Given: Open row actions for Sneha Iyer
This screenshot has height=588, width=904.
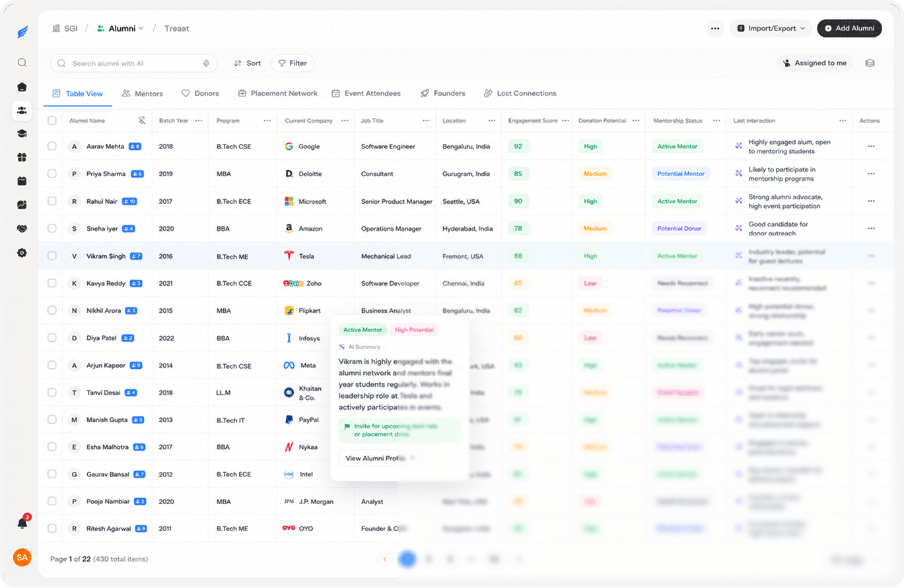Looking at the screenshot, I should click(871, 228).
